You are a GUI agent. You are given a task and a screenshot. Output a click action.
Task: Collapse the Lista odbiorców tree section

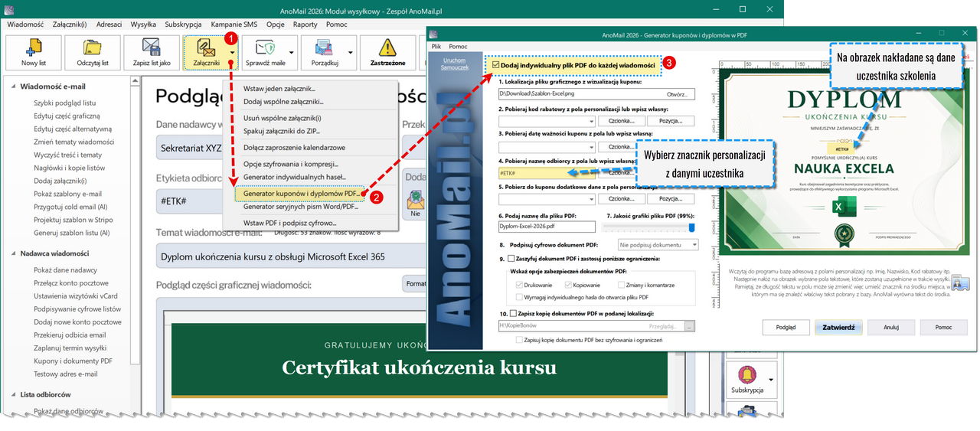tap(13, 395)
